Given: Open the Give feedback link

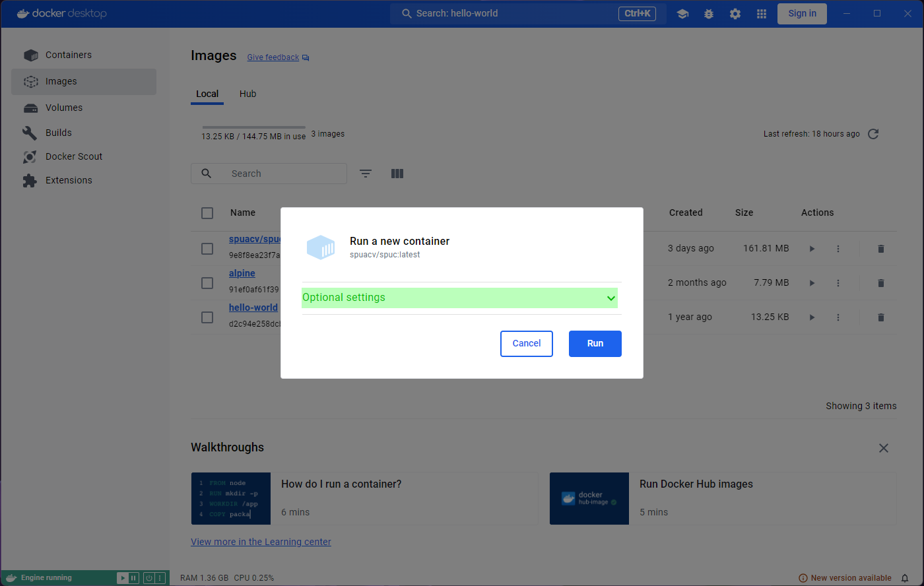Looking at the screenshot, I should pos(273,58).
